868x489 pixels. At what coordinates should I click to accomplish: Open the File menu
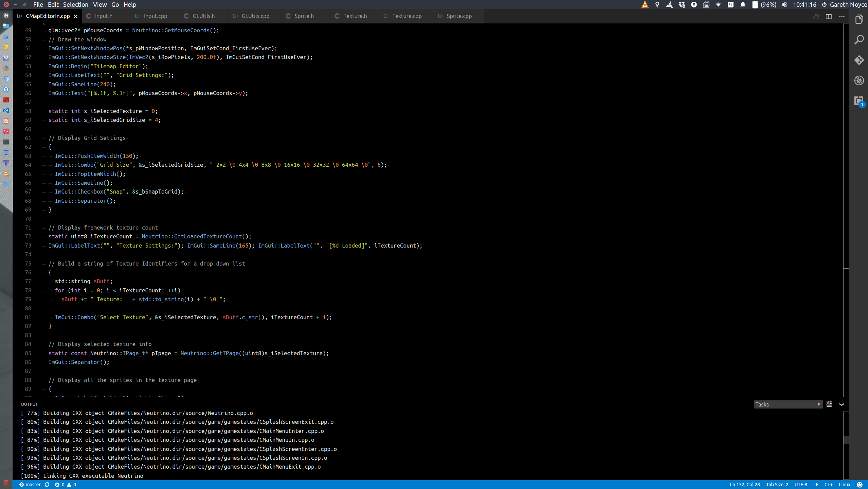click(x=38, y=4)
